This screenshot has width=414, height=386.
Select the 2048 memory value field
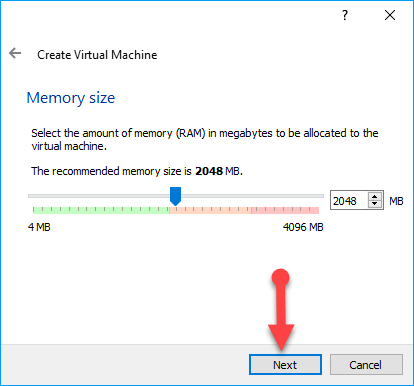[x=349, y=200]
